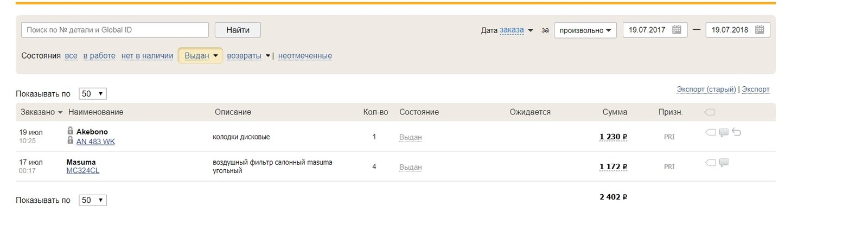The height and width of the screenshot is (250, 868).
Task: Open the lower 'Показывать по' 50 dropdown
Action: click(93, 200)
